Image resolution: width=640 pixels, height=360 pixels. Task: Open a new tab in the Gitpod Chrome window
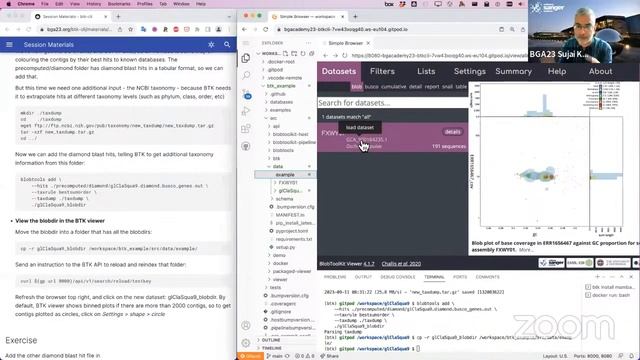pyautogui.click(x=355, y=16)
